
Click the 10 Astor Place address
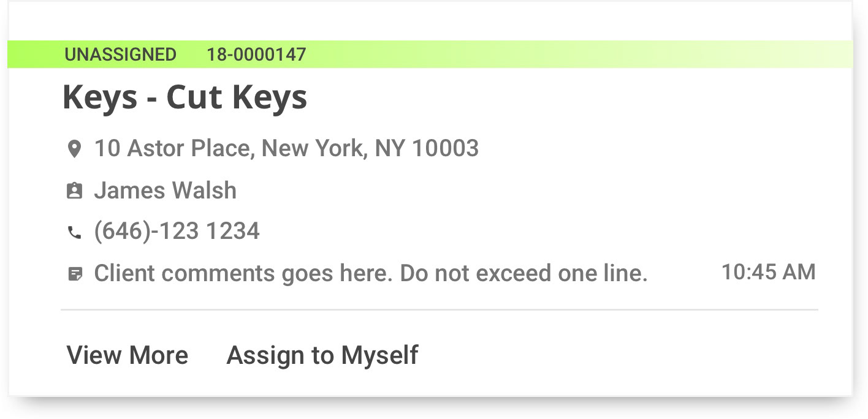coord(286,148)
